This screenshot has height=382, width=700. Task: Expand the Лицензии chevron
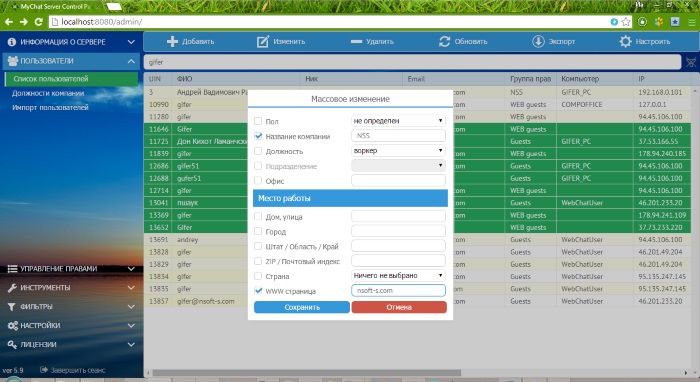pos(131,345)
